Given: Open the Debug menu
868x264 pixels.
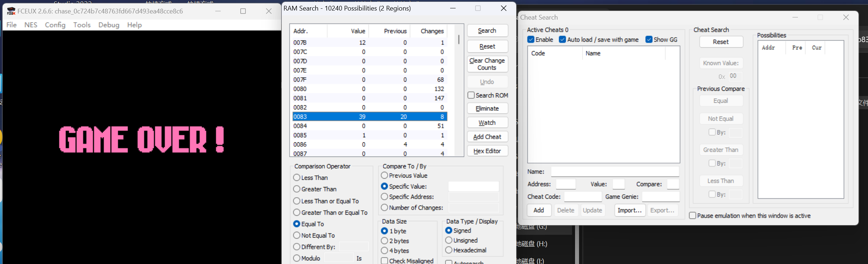Looking at the screenshot, I should pyautogui.click(x=109, y=25).
